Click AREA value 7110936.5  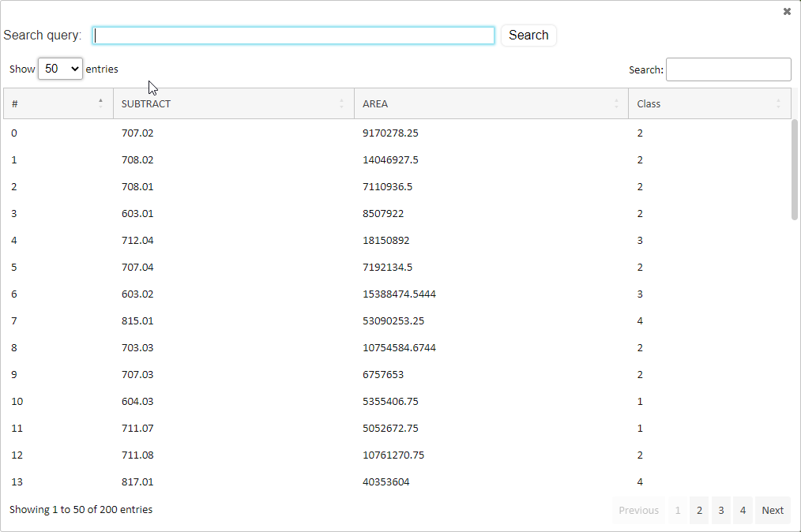pos(387,187)
